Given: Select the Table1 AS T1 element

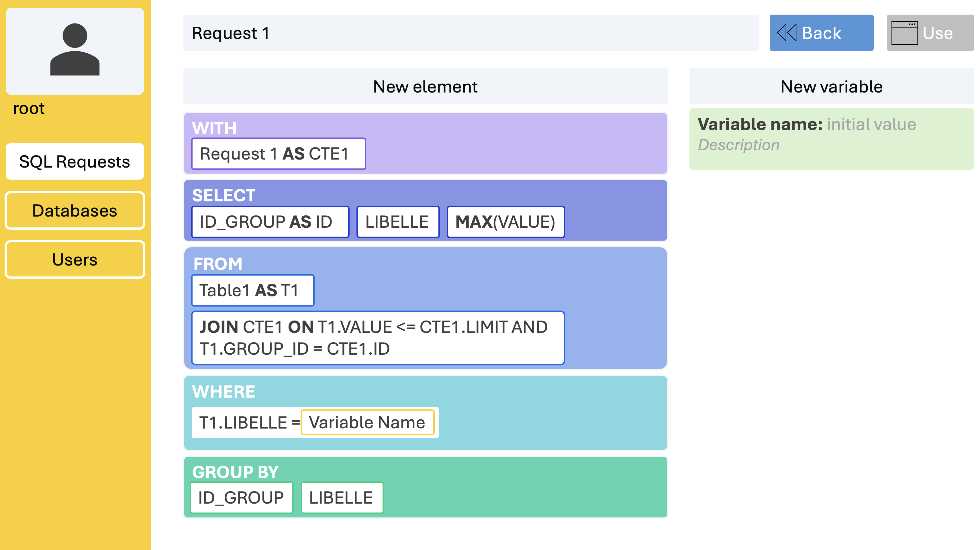Looking at the screenshot, I should tap(253, 290).
